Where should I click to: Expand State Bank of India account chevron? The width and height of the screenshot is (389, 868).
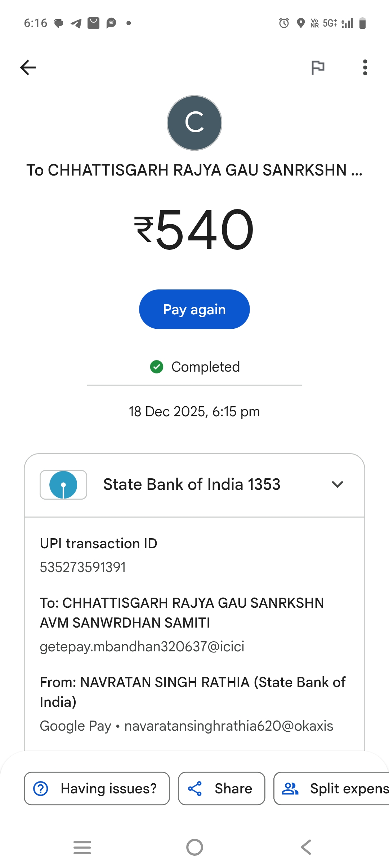(x=337, y=484)
